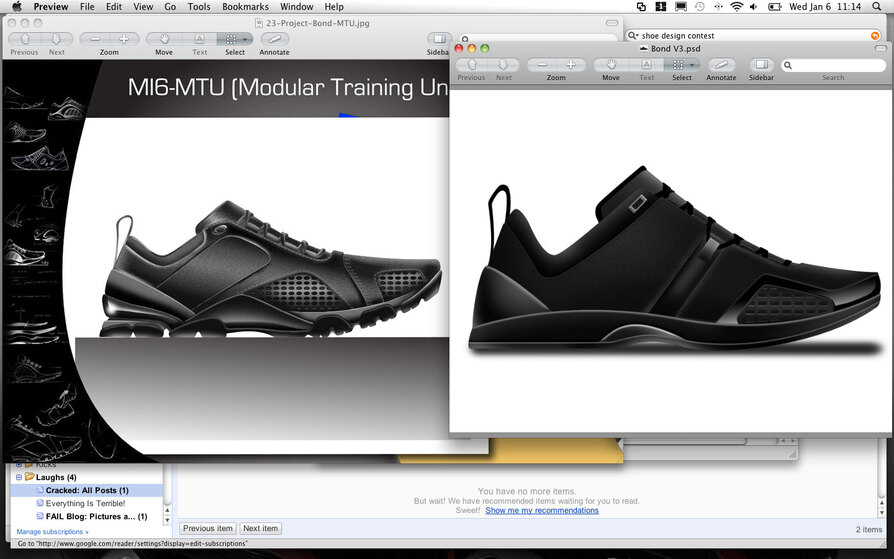This screenshot has height=559, width=894.
Task: Click Search field in Bond V3.psd window
Action: [x=833, y=65]
